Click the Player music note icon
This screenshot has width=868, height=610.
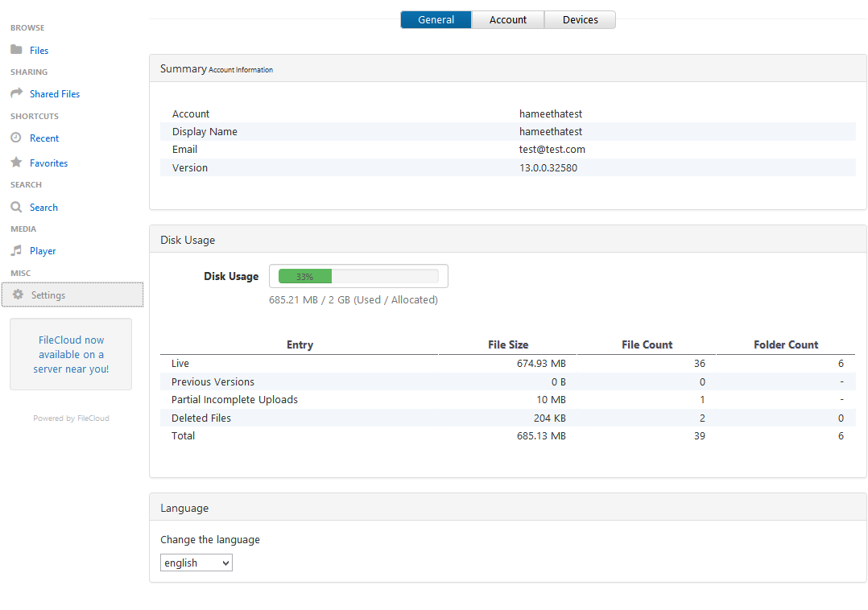point(17,250)
